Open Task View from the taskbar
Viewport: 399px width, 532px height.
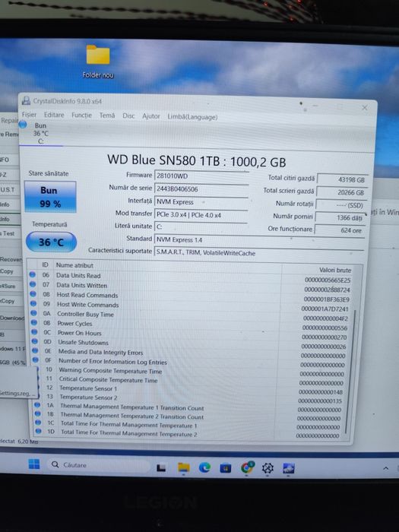coord(161,468)
